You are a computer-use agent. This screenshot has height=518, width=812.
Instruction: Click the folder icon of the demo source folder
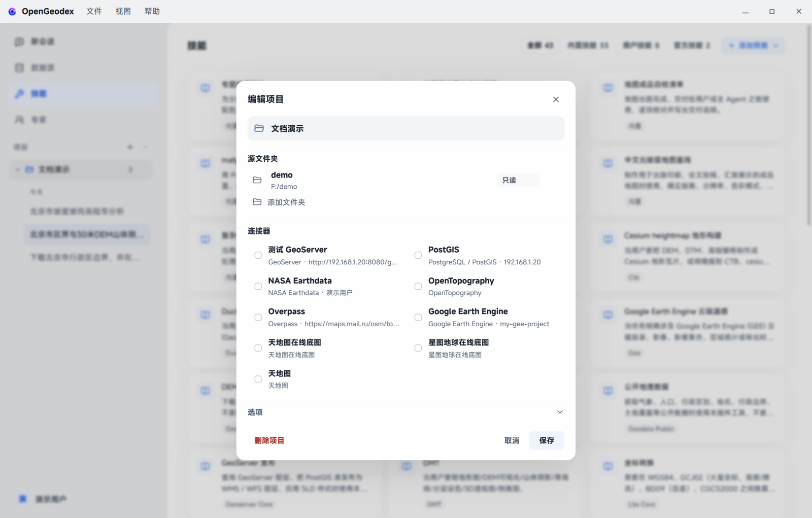coord(257,180)
